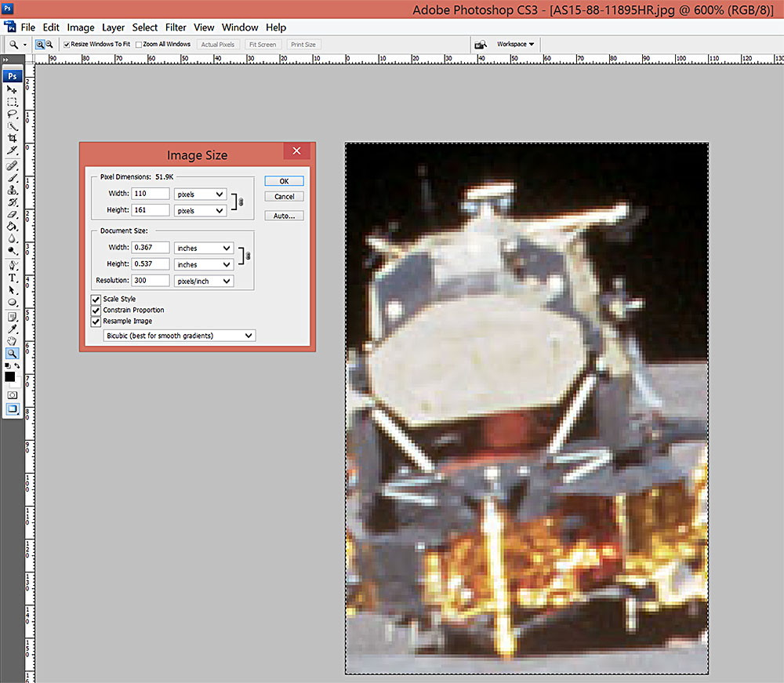784x683 pixels.
Task: Enable Zoom All Windows option
Action: (x=139, y=45)
